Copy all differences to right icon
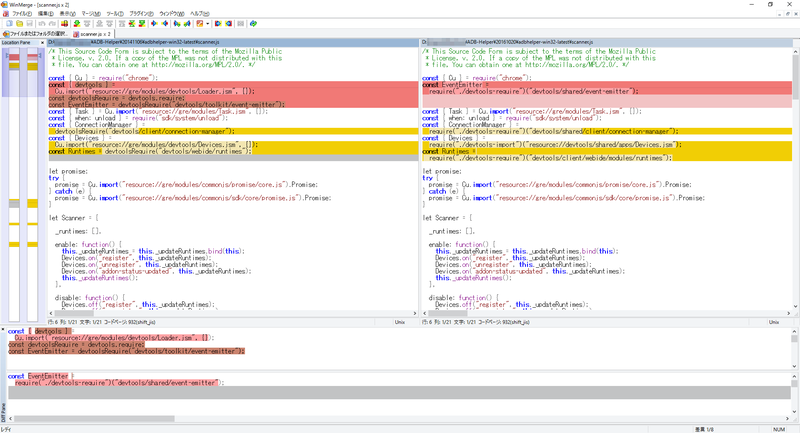The image size is (800, 433). click(218, 23)
